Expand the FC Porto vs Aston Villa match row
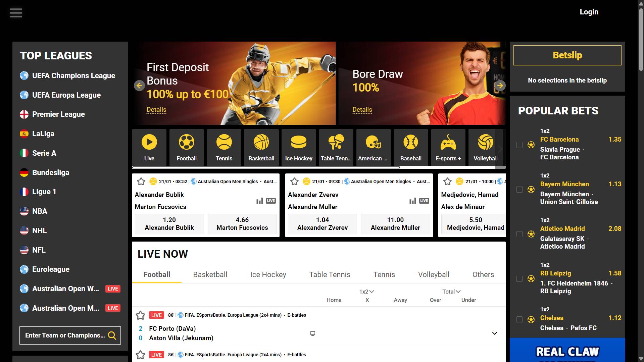Viewport: 644px width, 362px height. click(x=494, y=333)
